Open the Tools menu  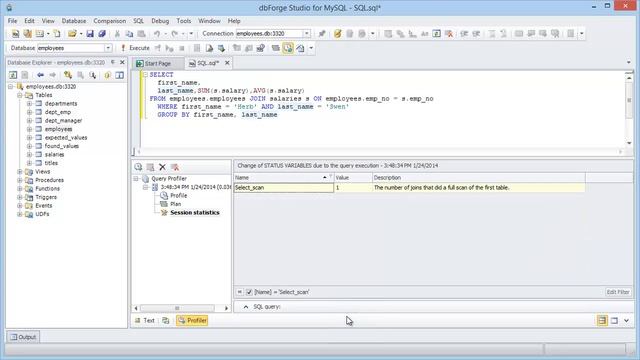[184, 21]
